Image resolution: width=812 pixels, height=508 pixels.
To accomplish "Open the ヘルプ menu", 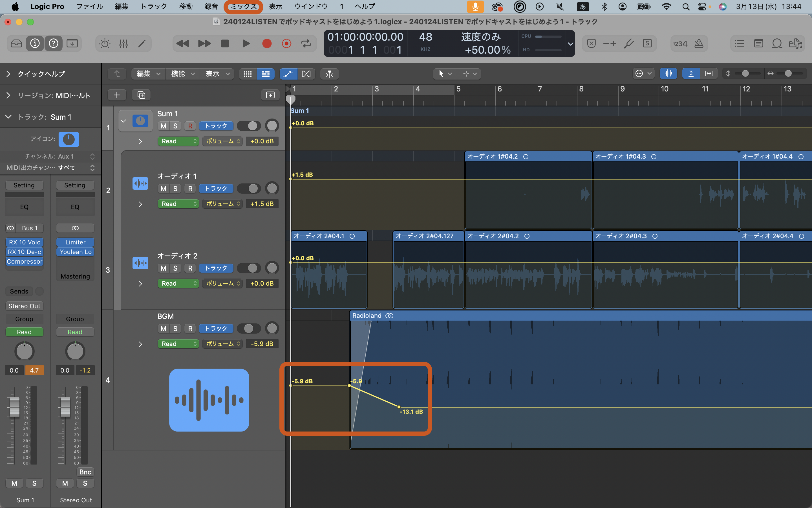I will [365, 6].
